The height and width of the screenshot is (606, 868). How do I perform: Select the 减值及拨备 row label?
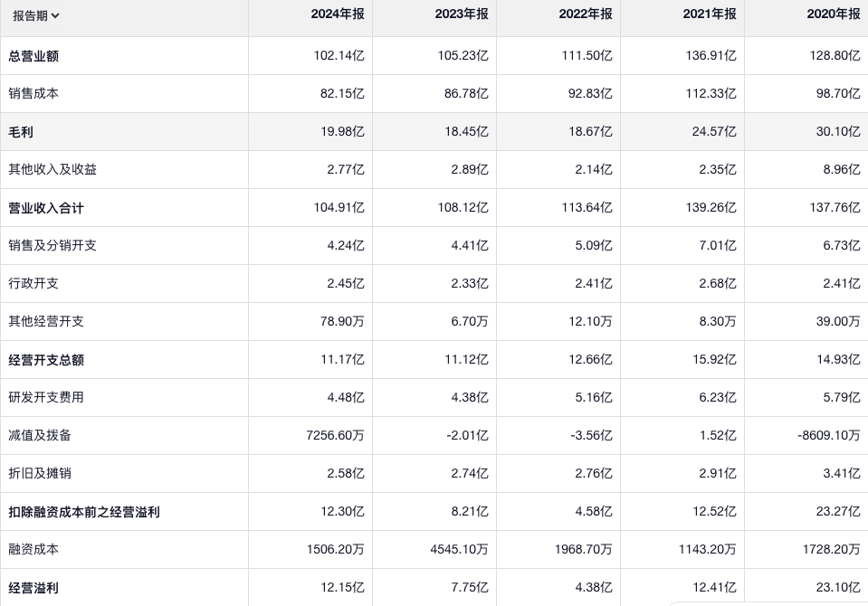pos(40,436)
